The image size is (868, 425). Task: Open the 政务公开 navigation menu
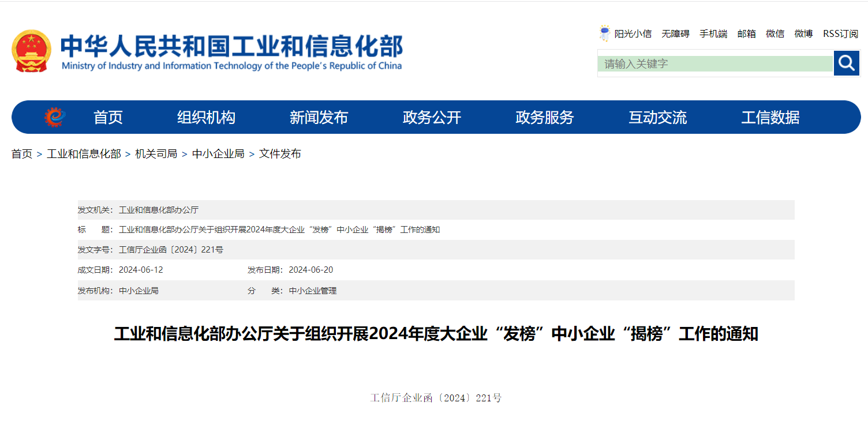432,118
